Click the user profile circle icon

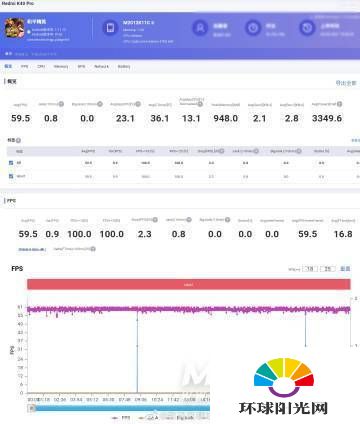point(200,28)
